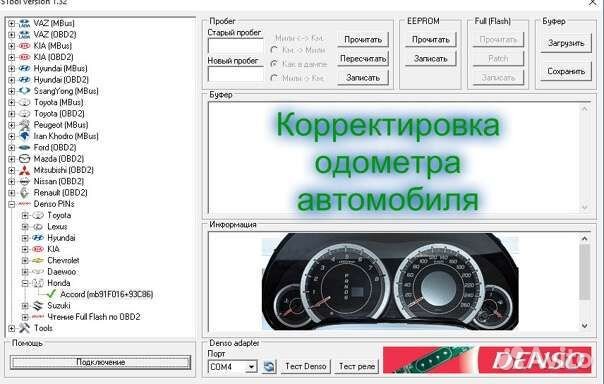Click the SsangYong (MBus) logo icon
This screenshot has width=604, height=384.
point(24,91)
